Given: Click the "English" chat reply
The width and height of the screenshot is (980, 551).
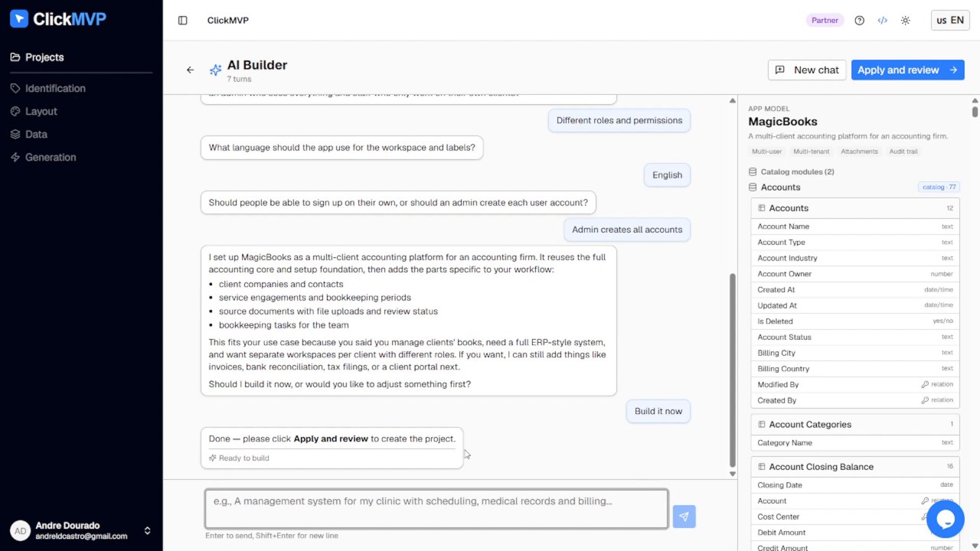Looking at the screenshot, I should tap(667, 175).
